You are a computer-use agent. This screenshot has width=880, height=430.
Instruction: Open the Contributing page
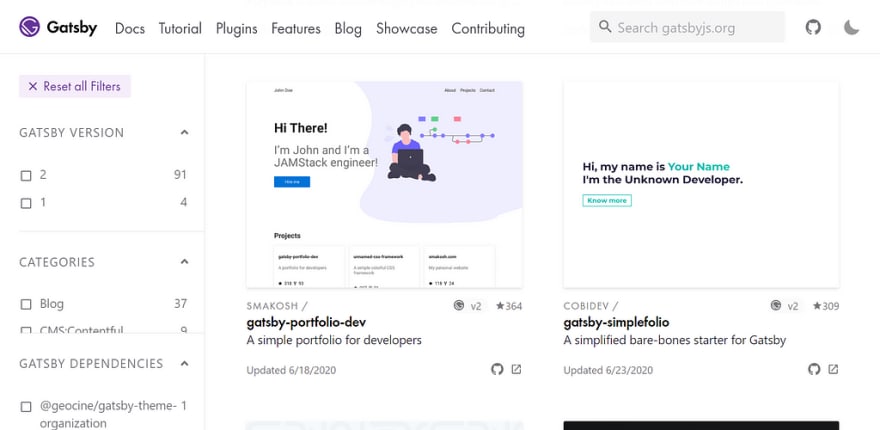tap(488, 28)
